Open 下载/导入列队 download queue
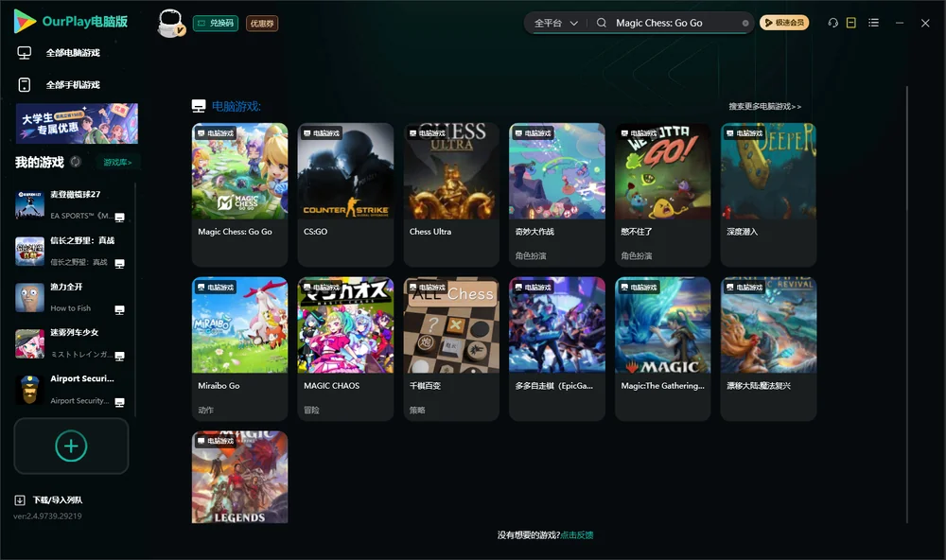The width and height of the screenshot is (946, 560). pyautogui.click(x=49, y=499)
